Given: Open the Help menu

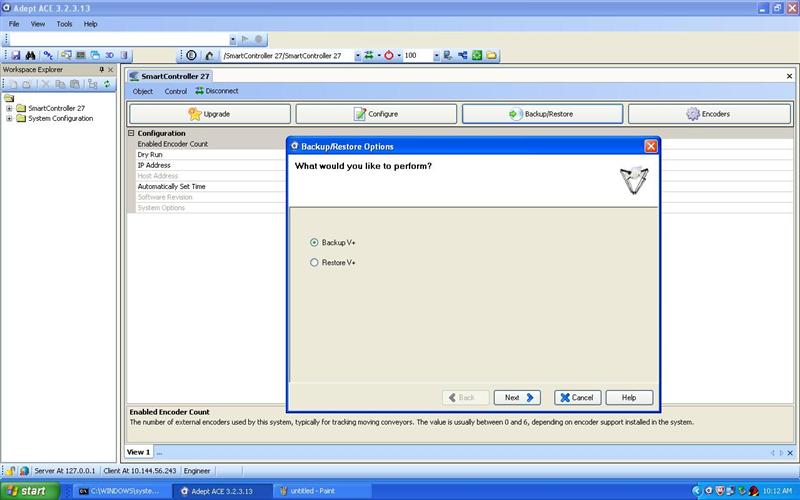Looking at the screenshot, I should point(90,24).
